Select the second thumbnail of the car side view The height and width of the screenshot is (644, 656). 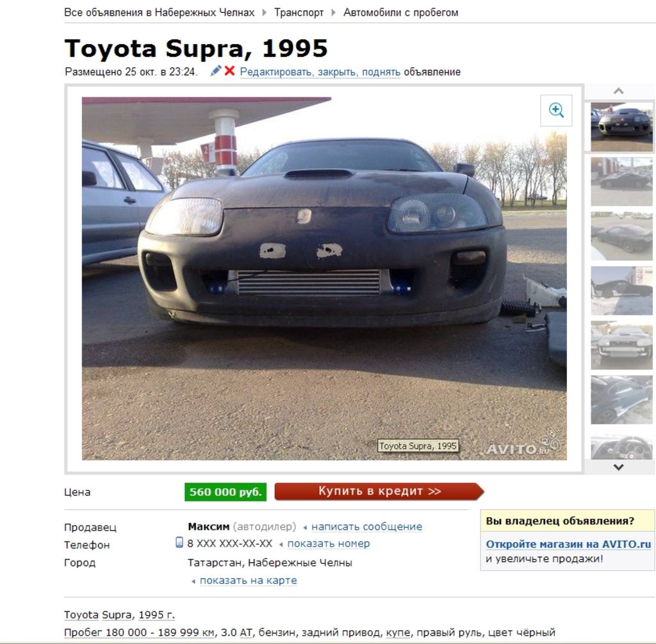pos(621,182)
